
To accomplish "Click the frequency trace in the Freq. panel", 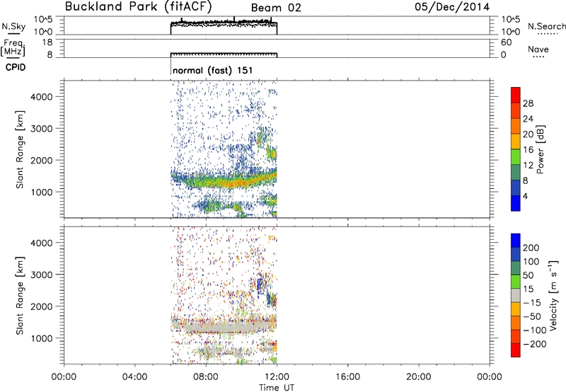I will [x=224, y=53].
